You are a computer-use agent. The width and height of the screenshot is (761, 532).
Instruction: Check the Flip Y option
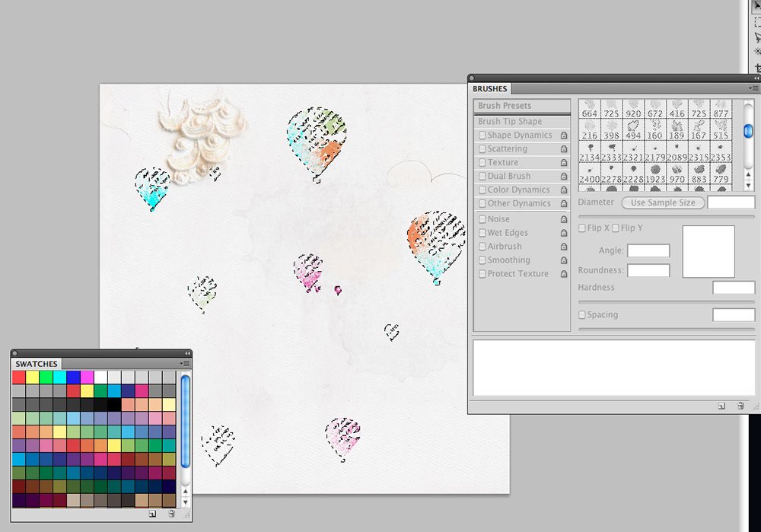616,228
